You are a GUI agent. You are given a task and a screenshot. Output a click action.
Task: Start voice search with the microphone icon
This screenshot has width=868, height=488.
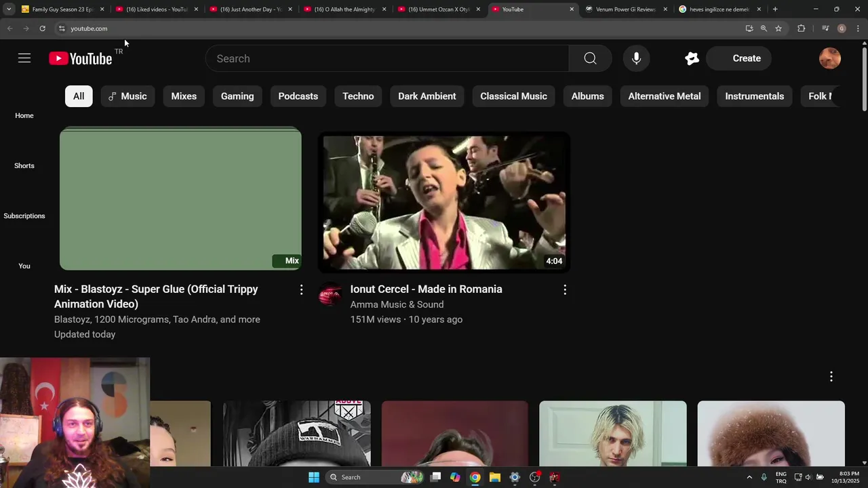pyautogui.click(x=636, y=58)
